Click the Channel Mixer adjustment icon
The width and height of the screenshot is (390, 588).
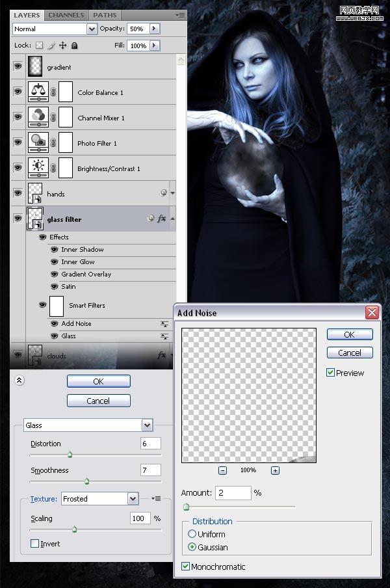[x=38, y=117]
